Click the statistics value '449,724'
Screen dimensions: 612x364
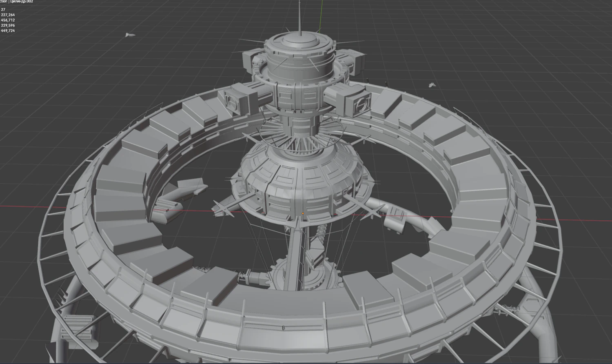coord(8,31)
